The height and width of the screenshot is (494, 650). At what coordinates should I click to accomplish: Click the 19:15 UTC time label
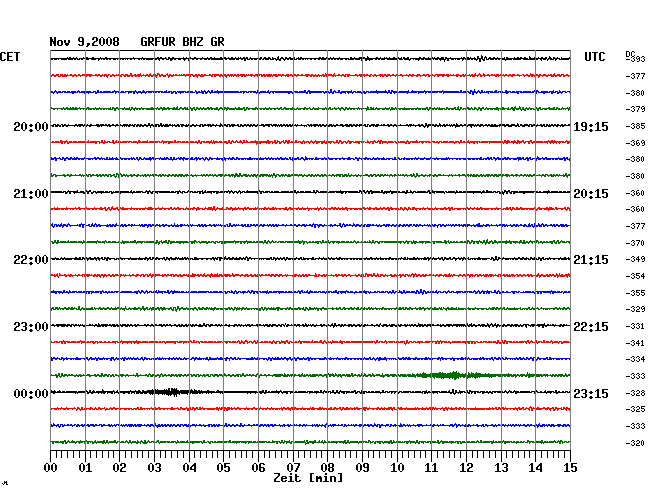point(591,126)
